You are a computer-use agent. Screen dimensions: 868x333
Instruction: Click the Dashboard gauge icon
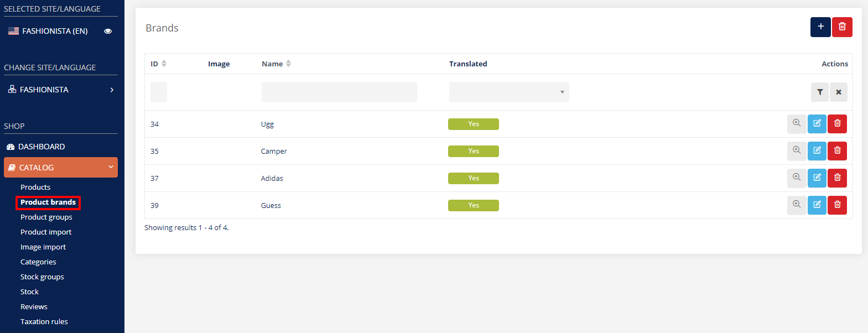(11, 147)
